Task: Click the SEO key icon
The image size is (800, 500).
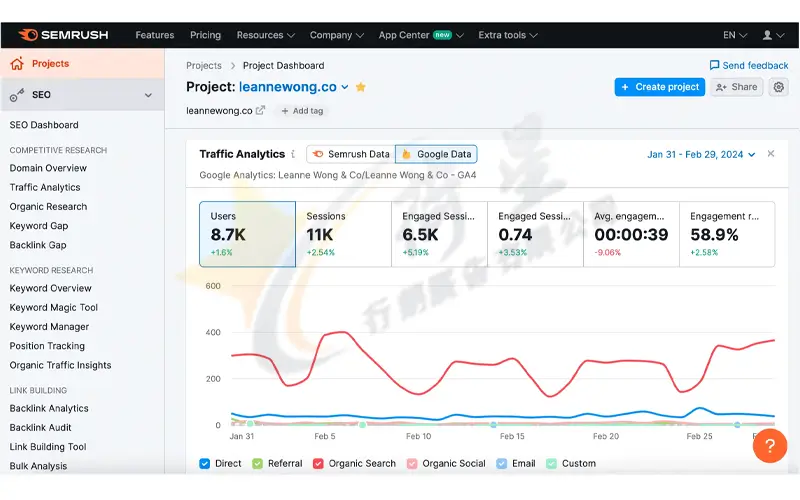Action: click(17, 95)
